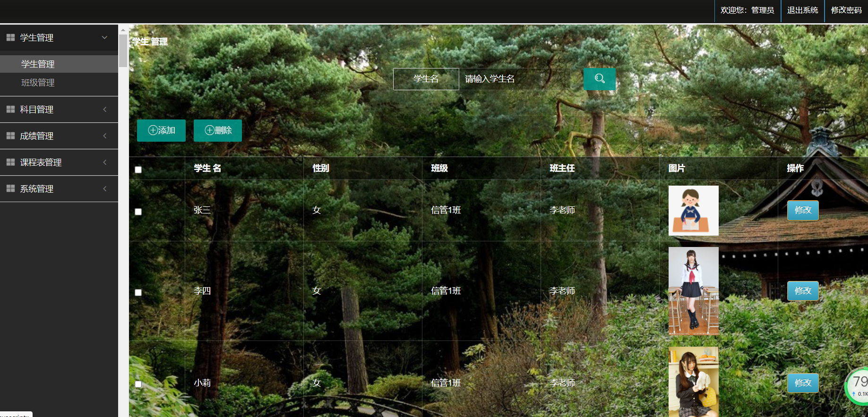The height and width of the screenshot is (417, 868).
Task: Click the grid icon beside 科目管理
Action: pyautogui.click(x=10, y=109)
